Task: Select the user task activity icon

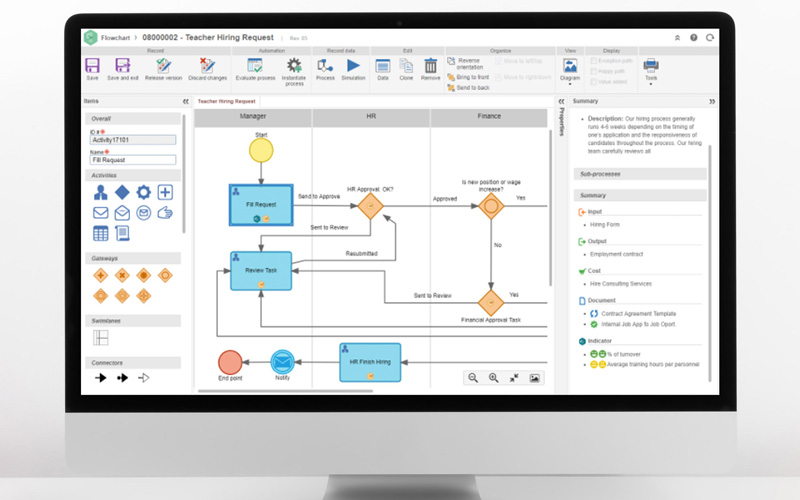Action: click(100, 192)
